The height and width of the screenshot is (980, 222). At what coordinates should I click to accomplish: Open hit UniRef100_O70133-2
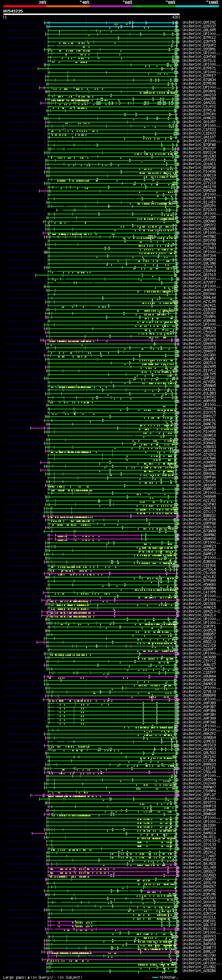point(202,840)
